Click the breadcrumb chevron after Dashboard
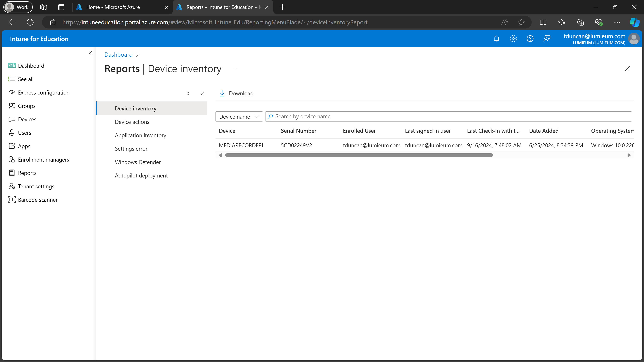The image size is (644, 362). [x=137, y=55]
